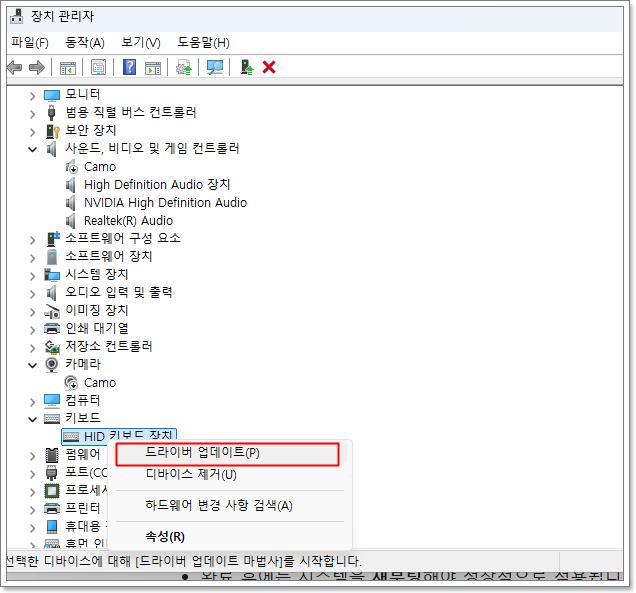
Task: Select the 시스템 장치 folder icon
Action: 52,275
